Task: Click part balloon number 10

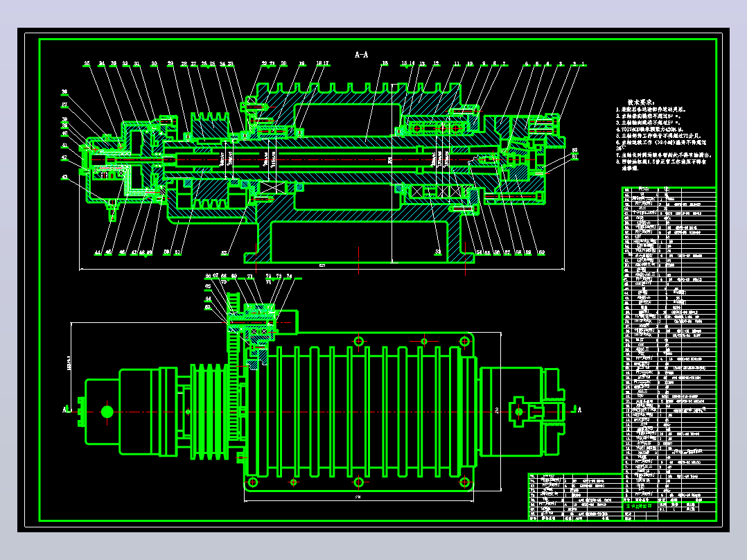Action: point(470,63)
